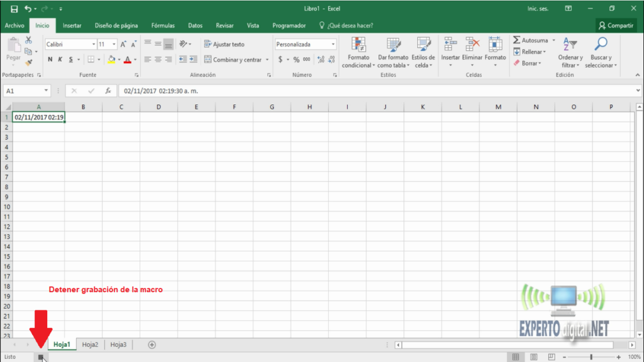Click the Buscar y seleccionar magnifier
The width and height of the screenshot is (644, 362).
point(601,45)
